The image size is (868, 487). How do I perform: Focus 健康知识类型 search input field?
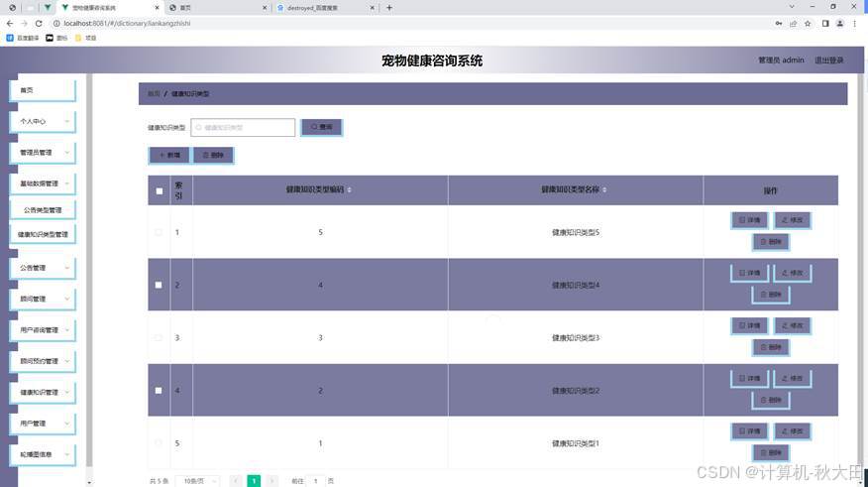click(x=243, y=127)
